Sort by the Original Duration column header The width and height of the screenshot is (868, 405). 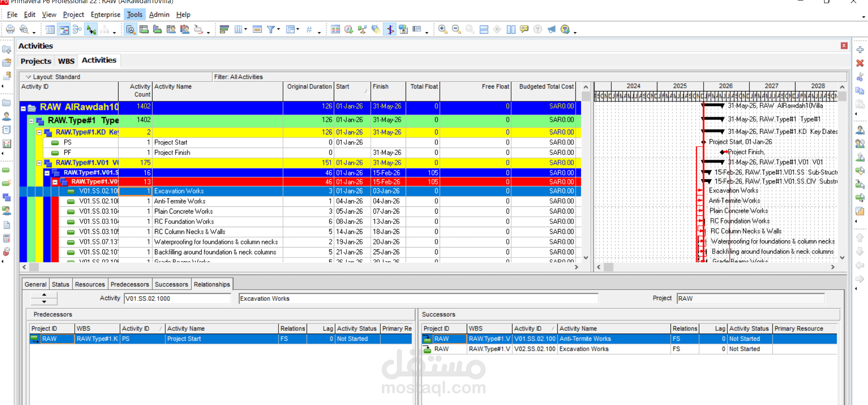[309, 91]
